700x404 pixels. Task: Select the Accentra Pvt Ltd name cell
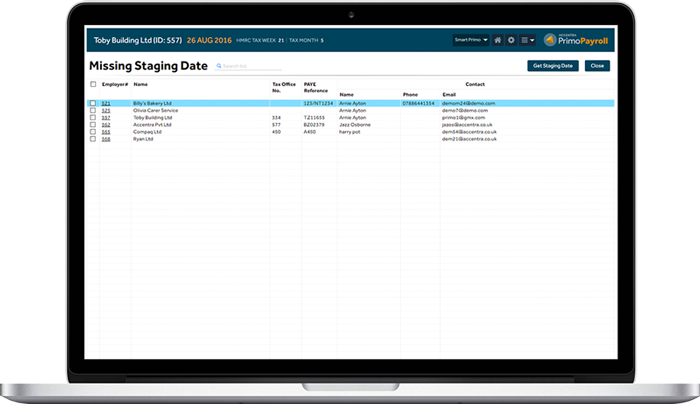click(x=152, y=125)
